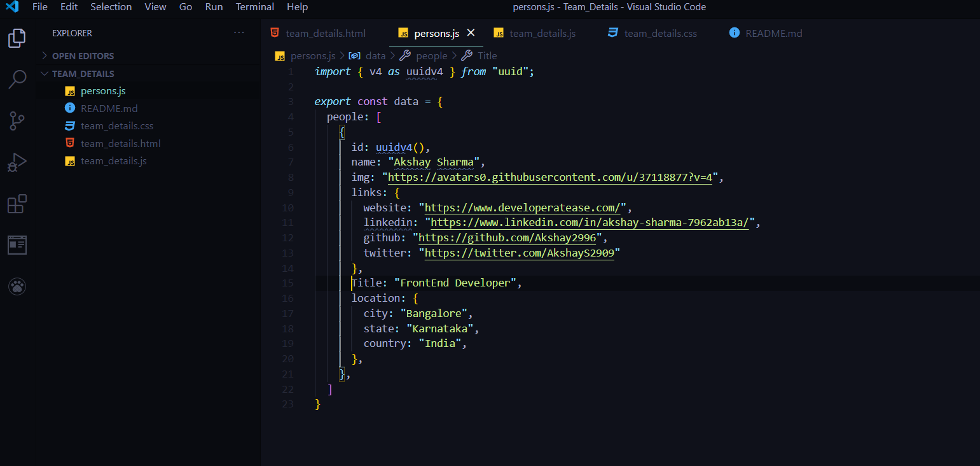
Task: Collapse the TEAM_DETAILS folder section
Action: (78, 73)
